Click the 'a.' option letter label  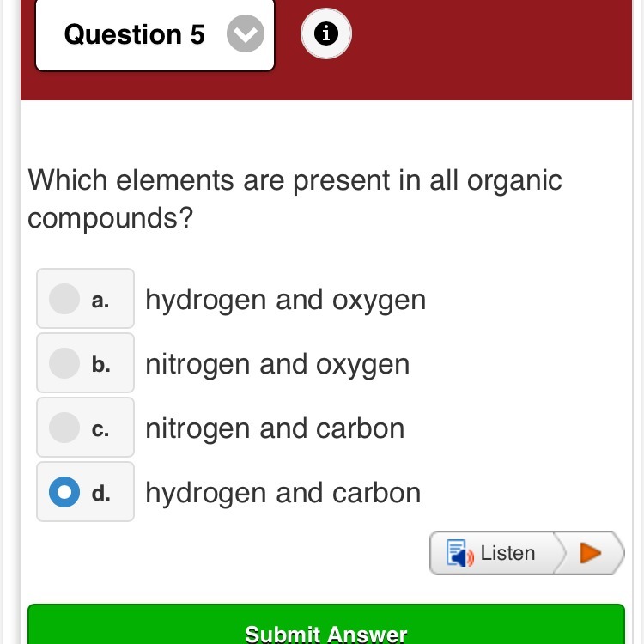tap(100, 300)
